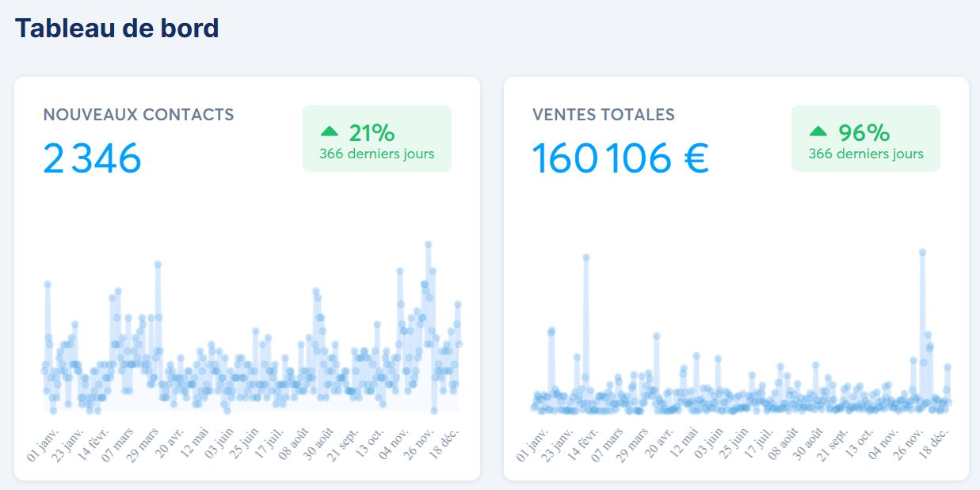980x490 pixels.
Task: Click the 160 106 € sales total
Action: pos(620,158)
